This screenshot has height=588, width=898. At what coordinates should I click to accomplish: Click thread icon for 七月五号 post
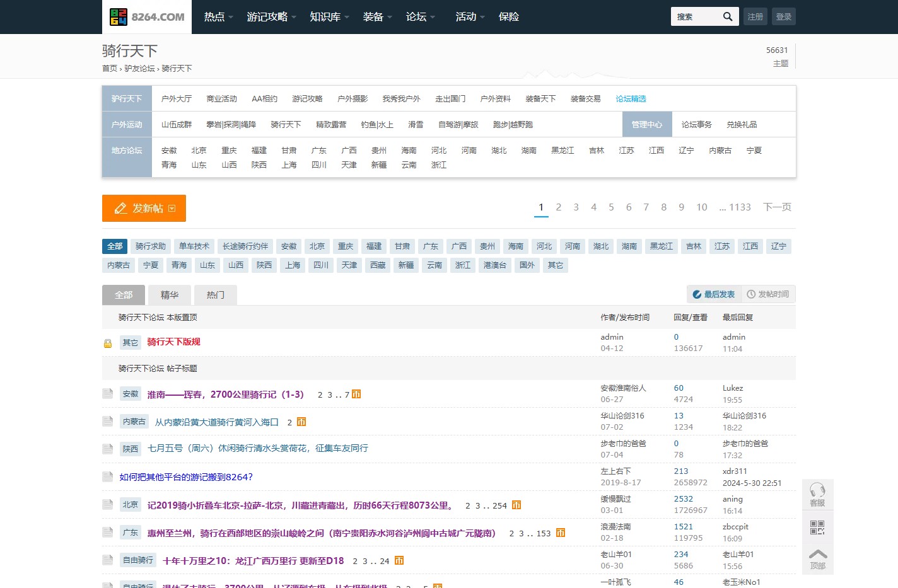pyautogui.click(x=107, y=449)
